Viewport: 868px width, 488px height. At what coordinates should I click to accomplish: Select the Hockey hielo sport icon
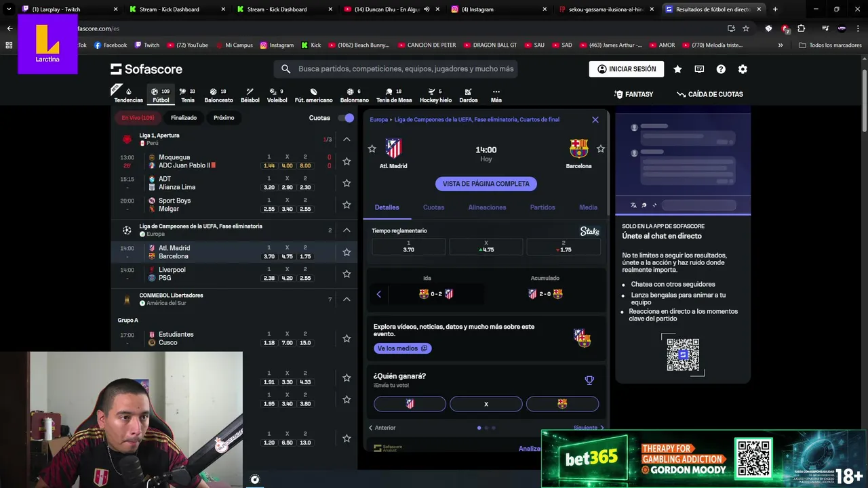tap(435, 95)
